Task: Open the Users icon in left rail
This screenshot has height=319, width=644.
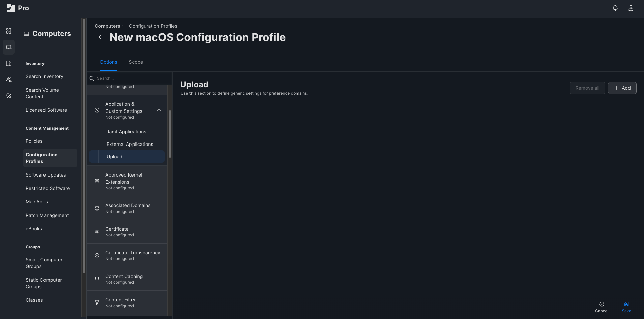Action: coord(9,79)
